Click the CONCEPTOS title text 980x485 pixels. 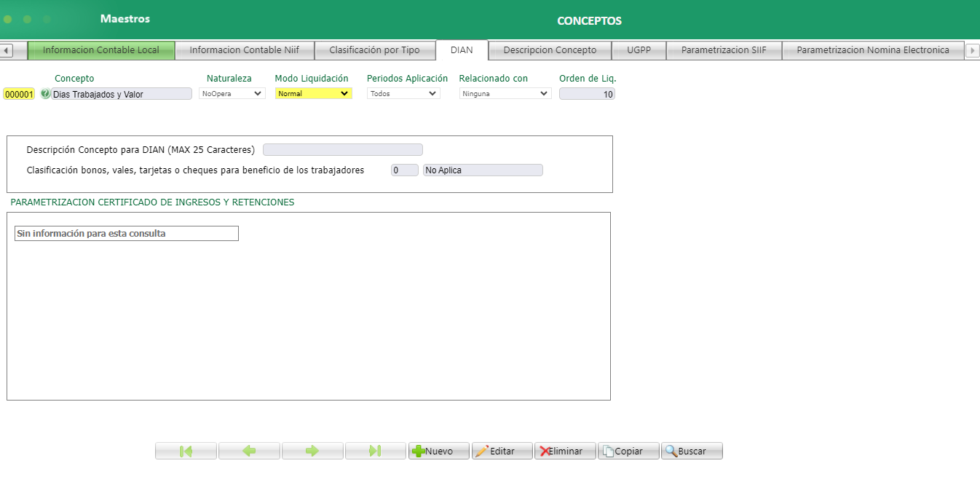click(x=589, y=21)
